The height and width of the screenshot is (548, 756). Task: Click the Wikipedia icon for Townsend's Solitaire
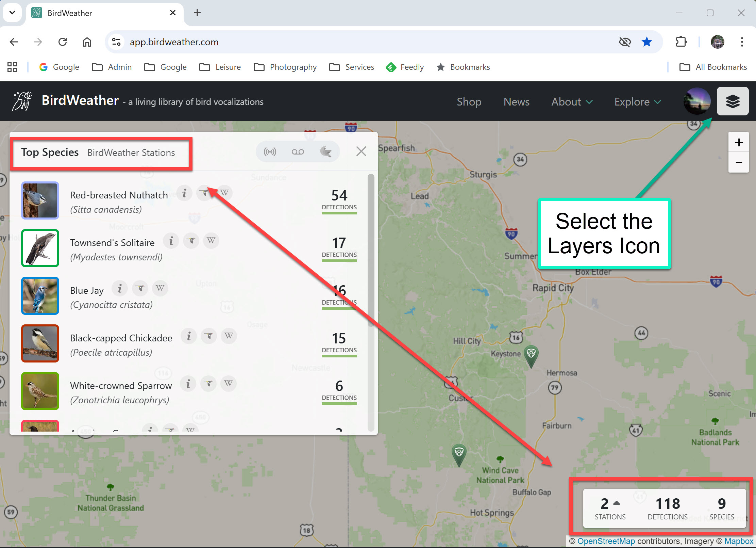coord(211,241)
